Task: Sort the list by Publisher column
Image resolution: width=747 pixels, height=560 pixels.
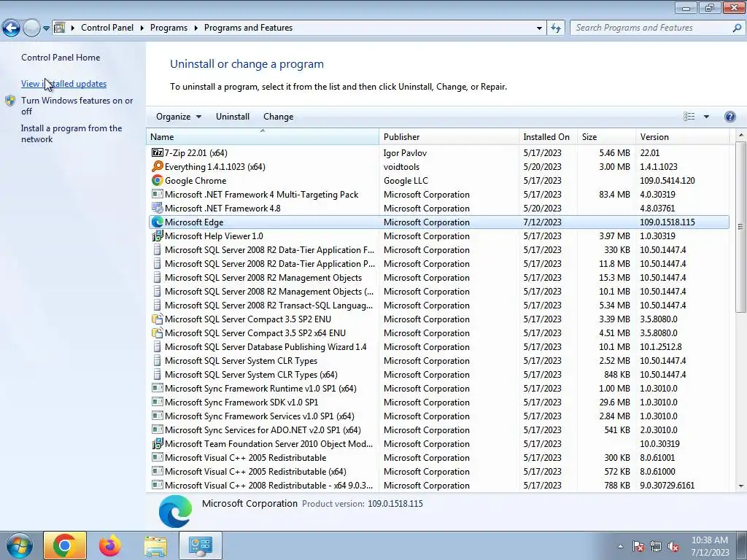Action: [449, 136]
